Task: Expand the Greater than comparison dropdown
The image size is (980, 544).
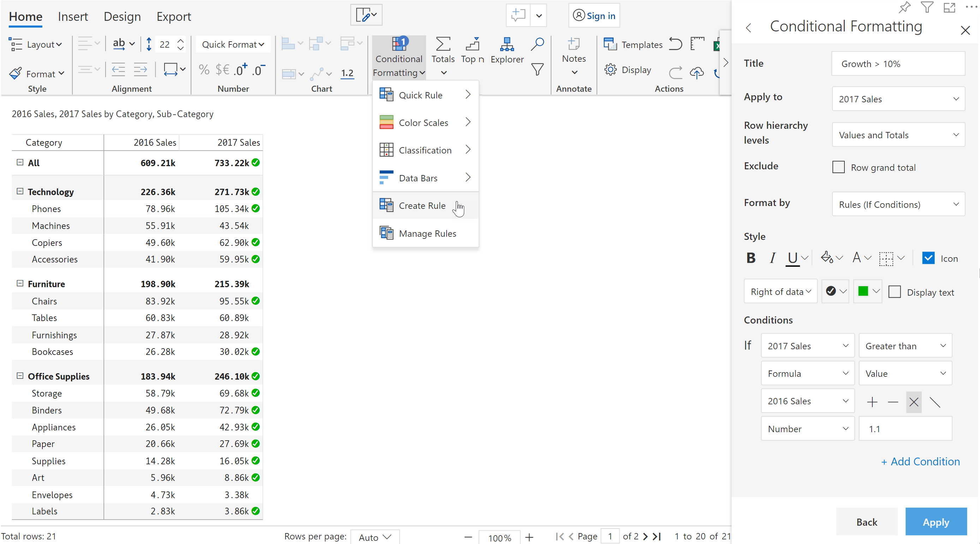Action: 905,346
